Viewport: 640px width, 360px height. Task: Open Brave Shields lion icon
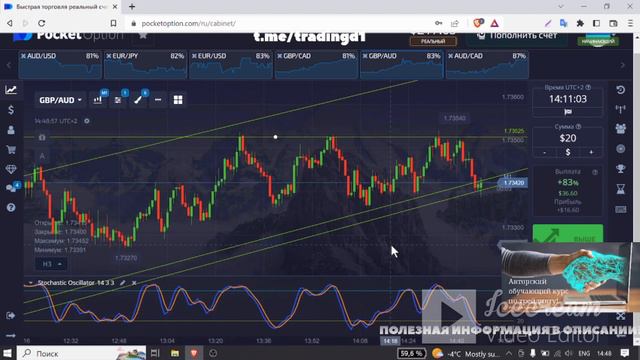pos(478,23)
